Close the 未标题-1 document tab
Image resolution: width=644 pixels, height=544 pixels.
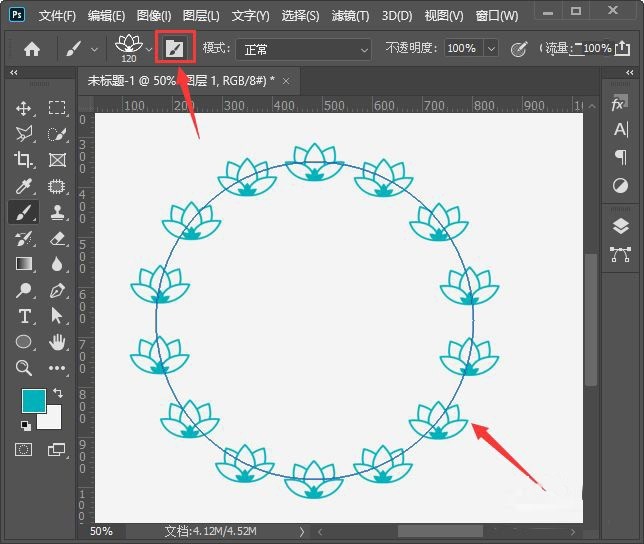click(x=286, y=81)
